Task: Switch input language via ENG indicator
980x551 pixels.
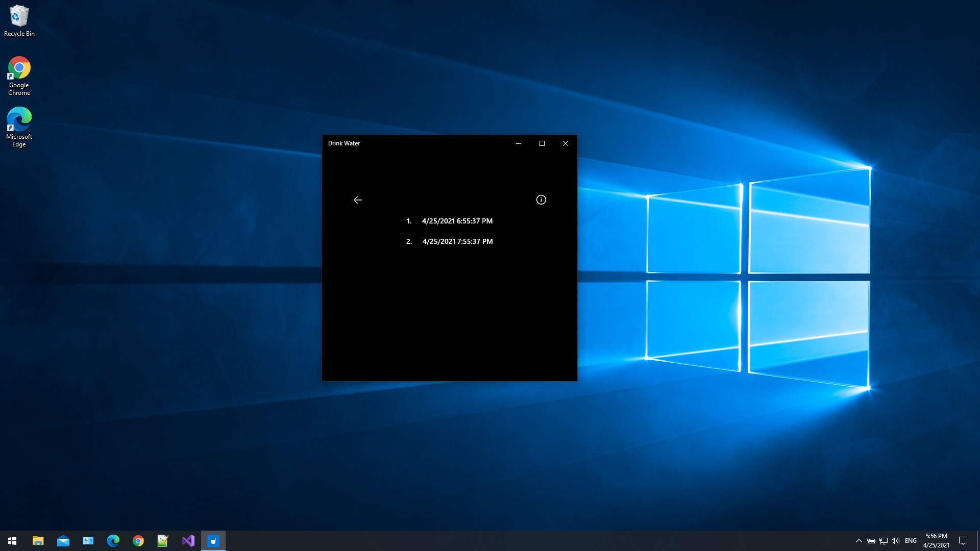Action: (911, 541)
